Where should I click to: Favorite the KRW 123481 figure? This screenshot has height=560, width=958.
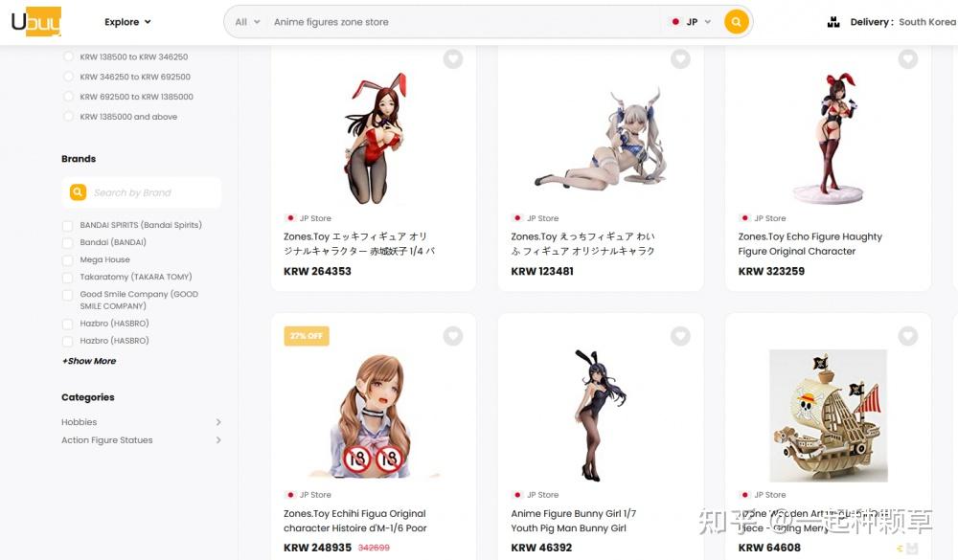click(680, 59)
